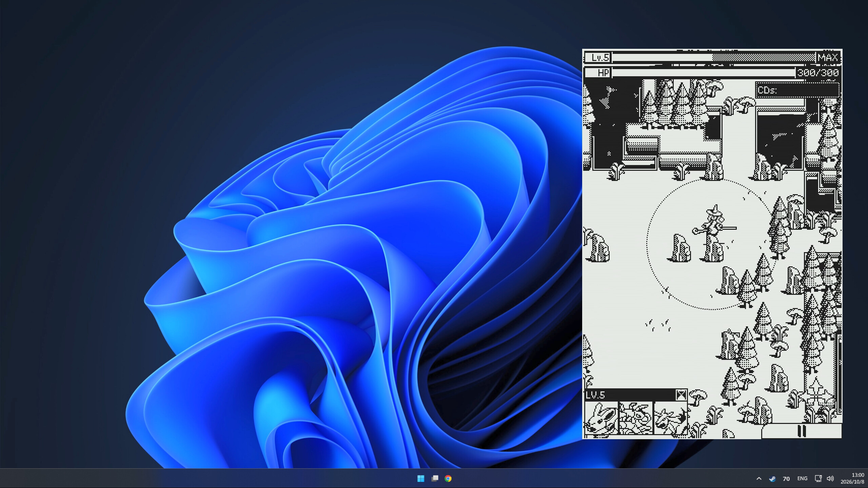Click the 70 indicator in the system tray
Viewport: 868px width, 488px height.
[x=786, y=479]
